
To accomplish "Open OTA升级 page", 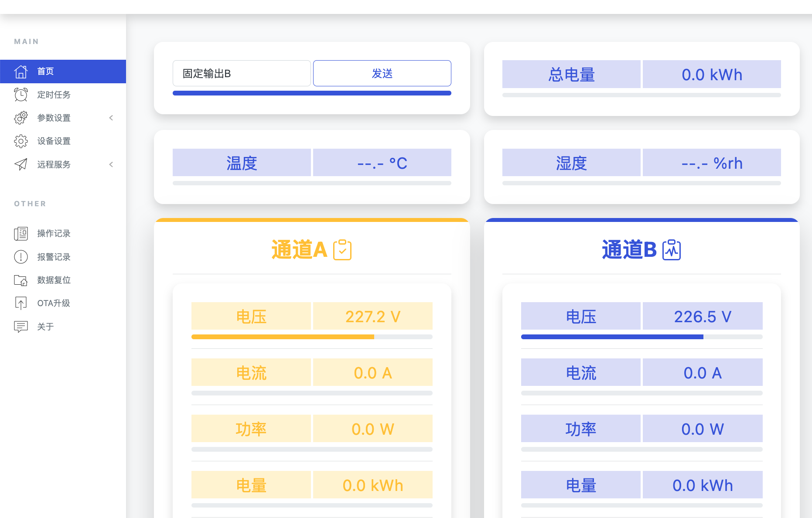I will point(63,303).
